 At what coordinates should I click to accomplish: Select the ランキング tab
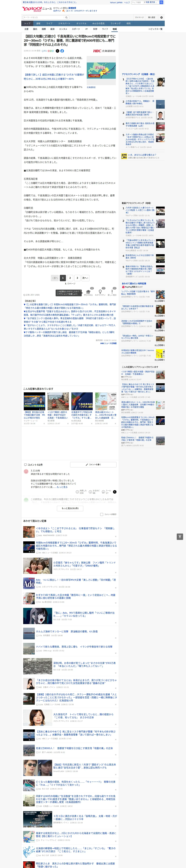pos(115,24)
